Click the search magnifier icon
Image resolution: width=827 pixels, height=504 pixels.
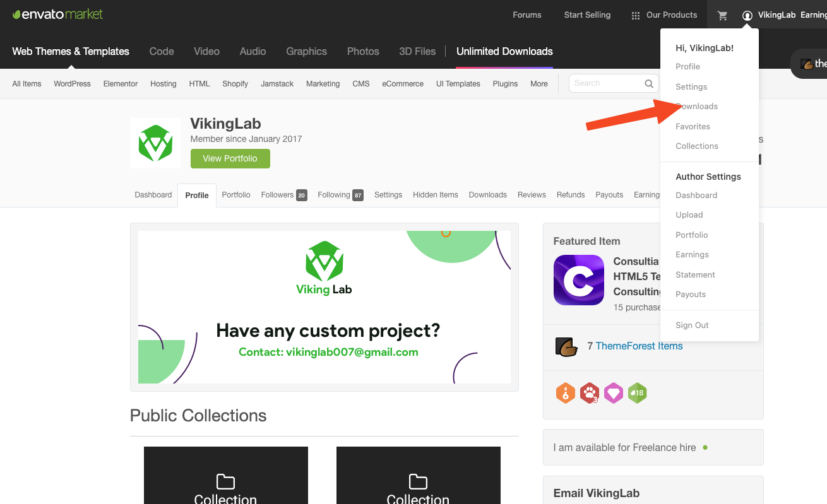(x=649, y=83)
